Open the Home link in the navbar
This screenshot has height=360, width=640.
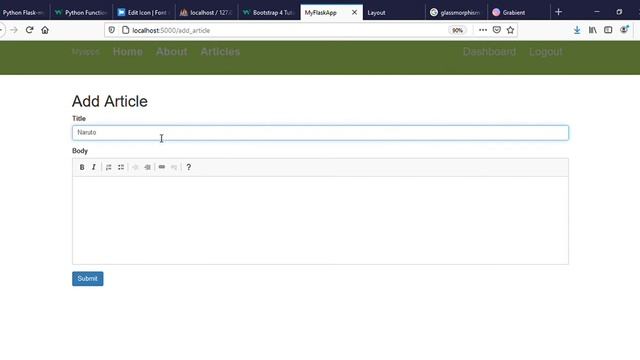point(128,52)
